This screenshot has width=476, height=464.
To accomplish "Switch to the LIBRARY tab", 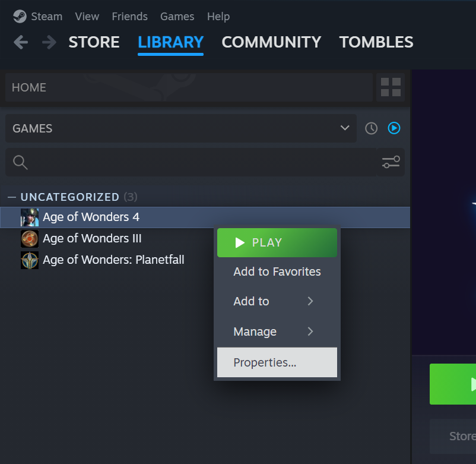I will click(170, 42).
